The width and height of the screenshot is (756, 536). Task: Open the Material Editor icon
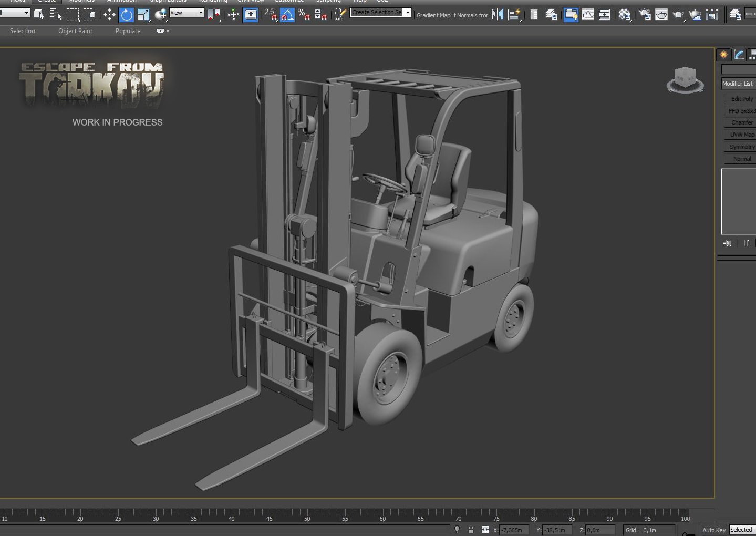tap(624, 15)
